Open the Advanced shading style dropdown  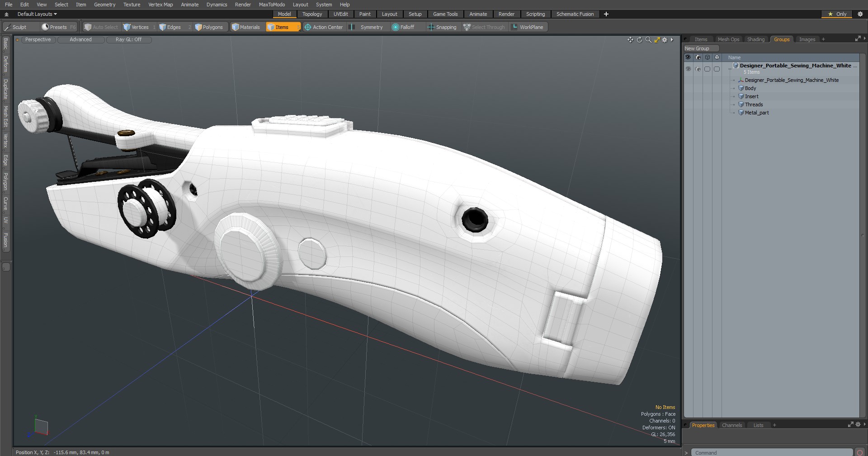point(81,40)
